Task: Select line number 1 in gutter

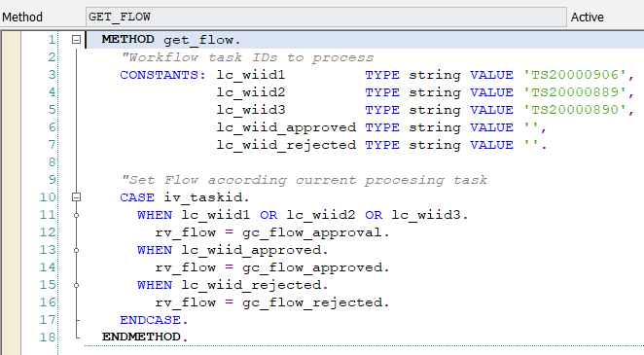Action: (x=52, y=40)
